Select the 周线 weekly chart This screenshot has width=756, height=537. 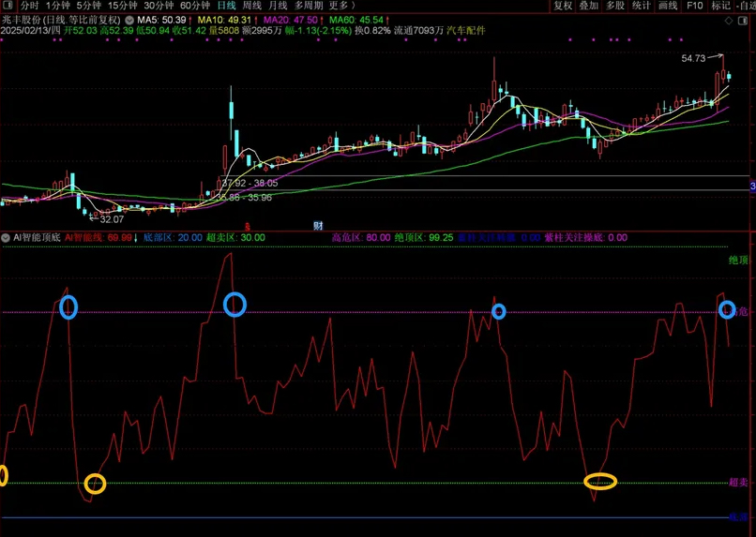252,6
